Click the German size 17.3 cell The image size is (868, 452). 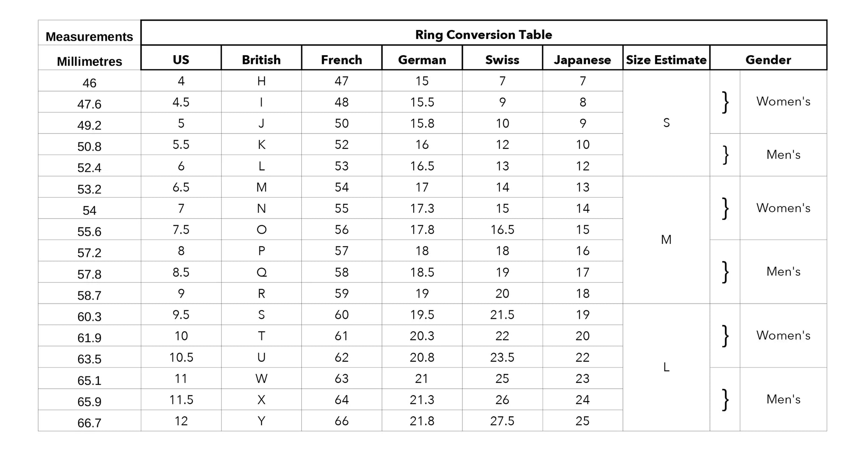[x=422, y=209]
